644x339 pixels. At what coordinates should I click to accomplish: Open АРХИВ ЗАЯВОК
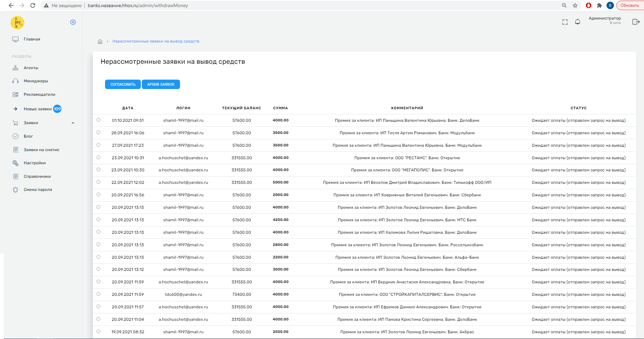[161, 84]
